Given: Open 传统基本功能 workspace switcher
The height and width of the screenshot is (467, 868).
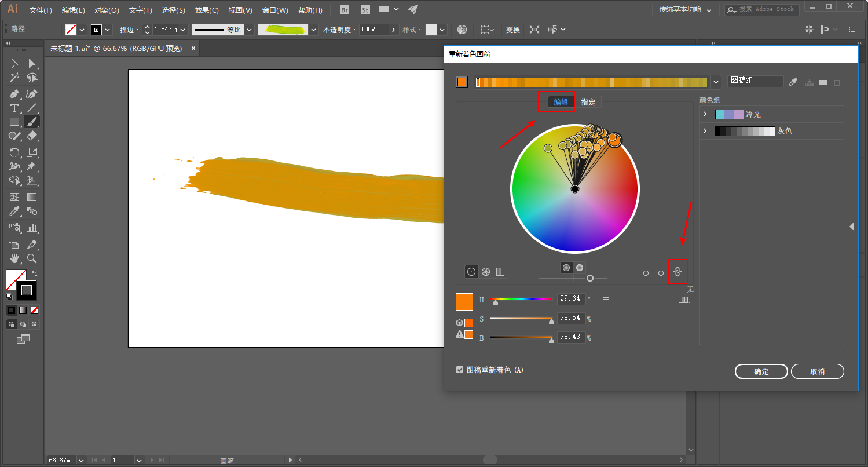Looking at the screenshot, I should pos(686,9).
